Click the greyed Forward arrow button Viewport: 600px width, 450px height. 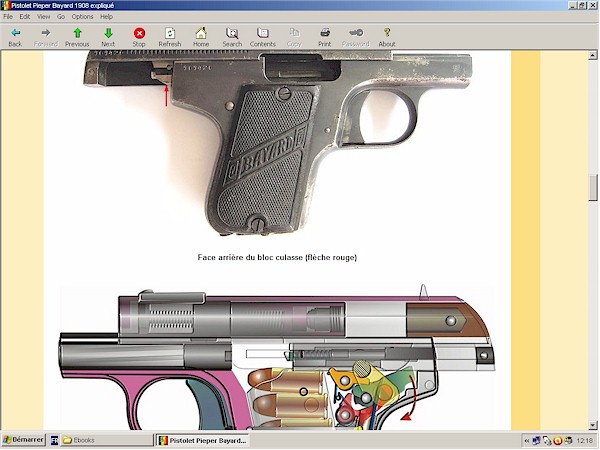46,37
